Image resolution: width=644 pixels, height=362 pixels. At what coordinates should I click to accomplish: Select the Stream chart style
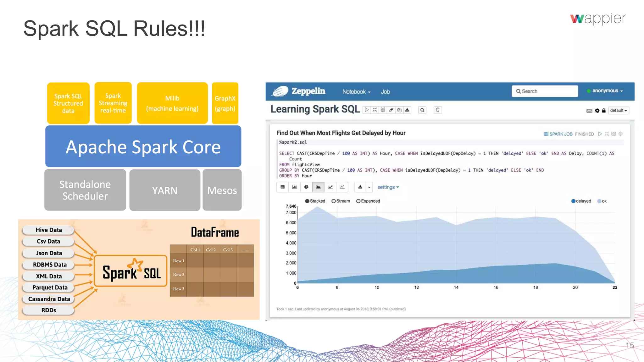point(341,201)
